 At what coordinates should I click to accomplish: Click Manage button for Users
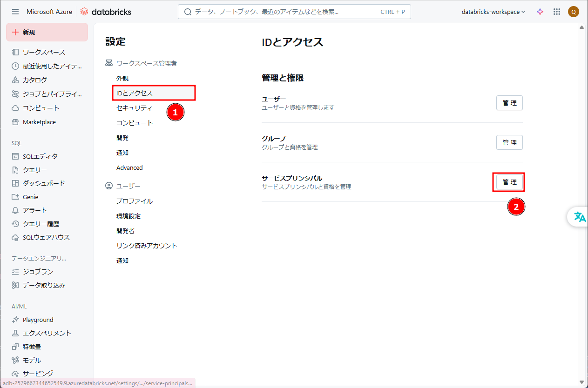509,103
